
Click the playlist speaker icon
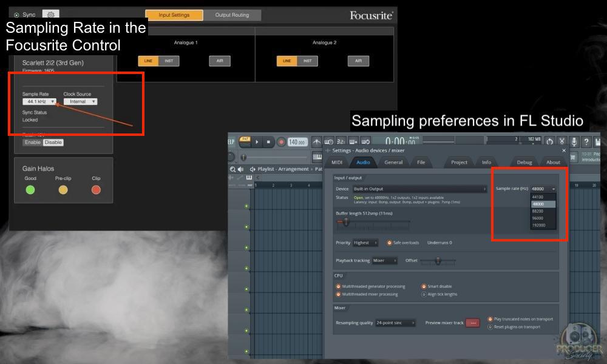coord(240,169)
